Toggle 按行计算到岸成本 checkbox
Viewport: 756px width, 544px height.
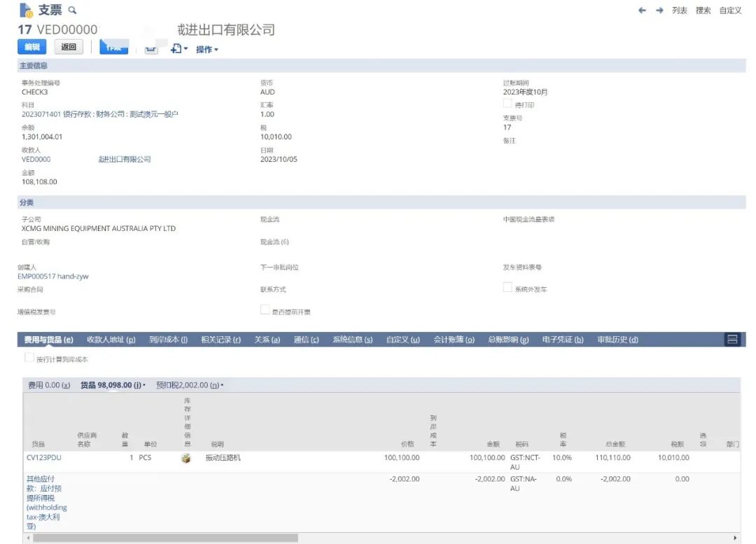tap(29, 357)
